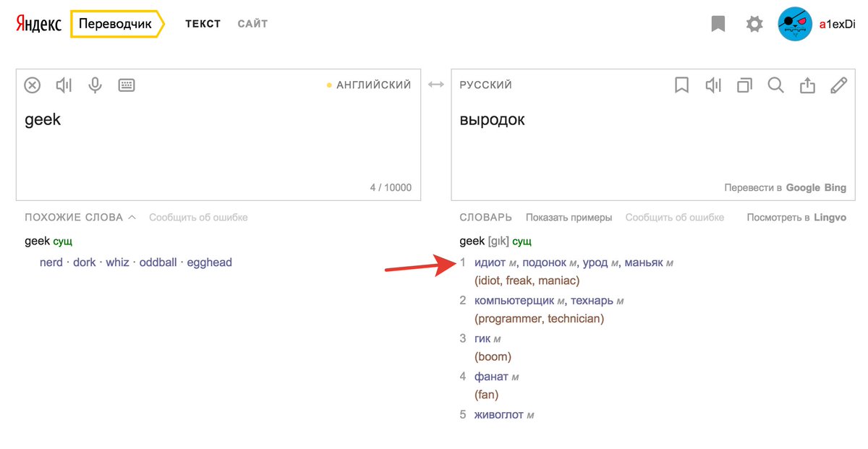Viewport: 868px width, 449px height.
Task: Report an error under similar words
Action: tap(198, 217)
